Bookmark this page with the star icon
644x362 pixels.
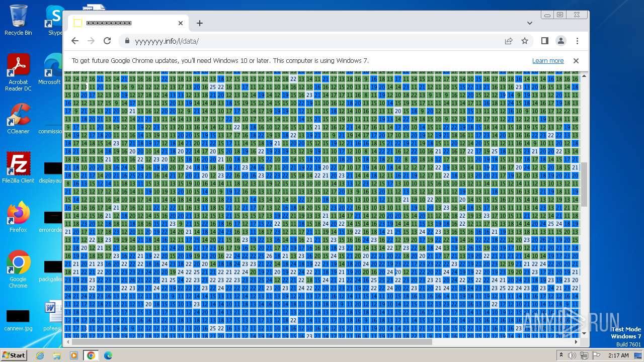click(x=525, y=41)
